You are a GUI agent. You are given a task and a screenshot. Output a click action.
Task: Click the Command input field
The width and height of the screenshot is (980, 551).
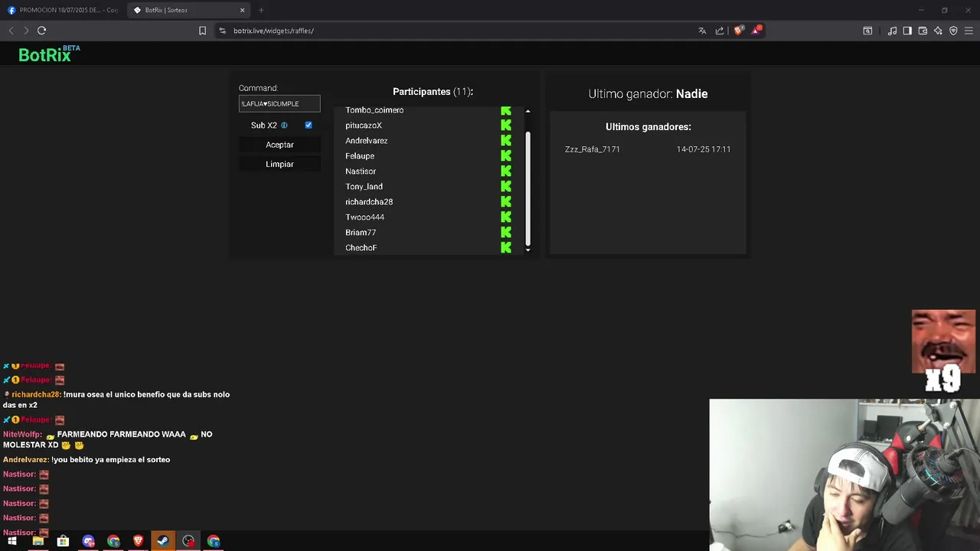click(x=279, y=103)
